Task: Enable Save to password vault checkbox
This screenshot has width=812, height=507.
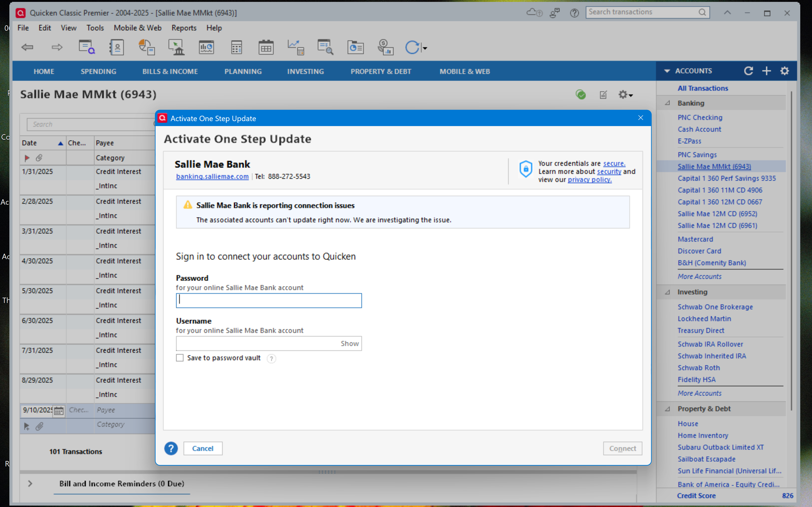Action: [x=180, y=358]
